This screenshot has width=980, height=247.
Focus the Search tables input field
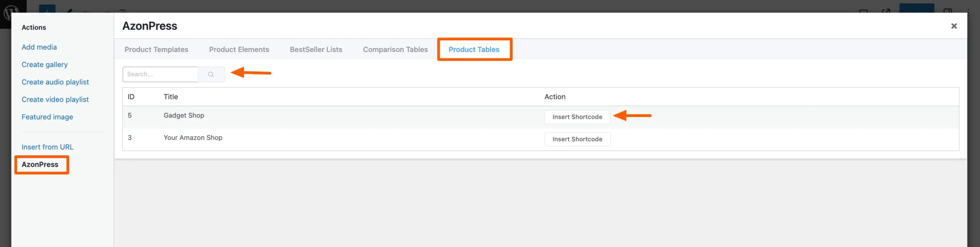pos(160,74)
